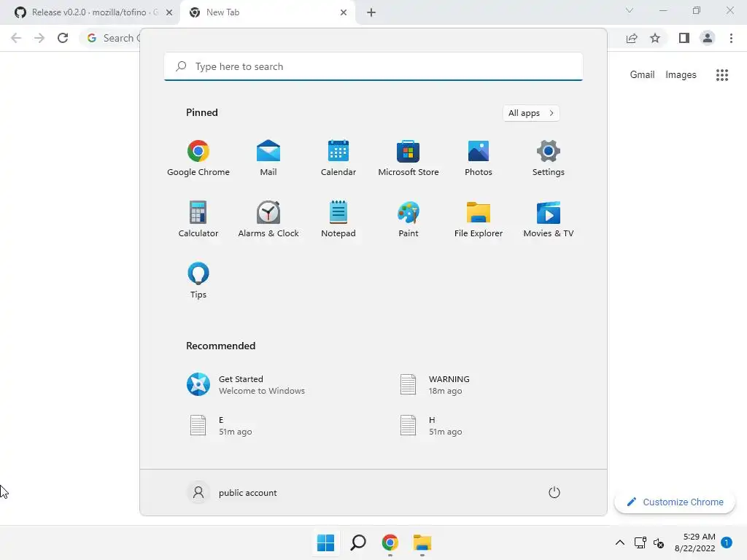Open taskbar Search magnifier
Image resolution: width=747 pixels, height=560 pixels.
point(358,542)
